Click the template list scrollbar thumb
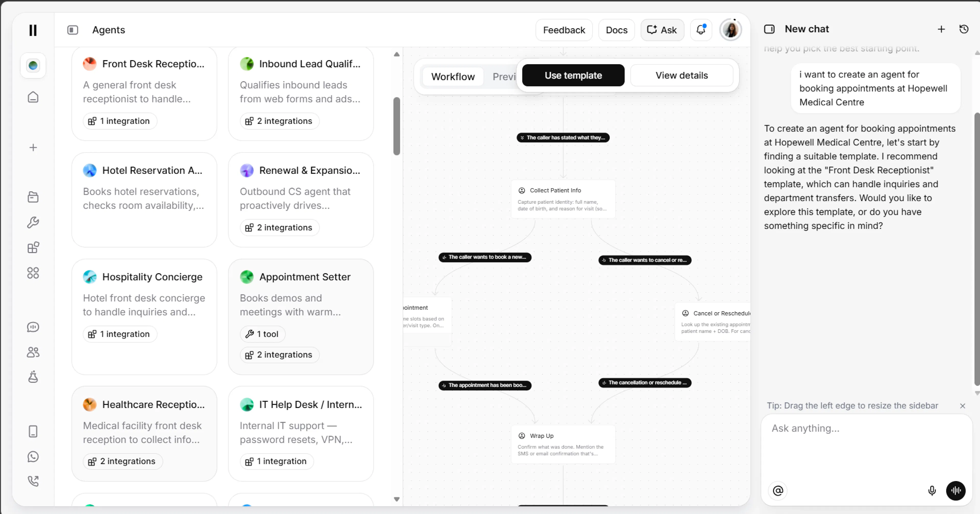Image resolution: width=980 pixels, height=514 pixels. tap(396, 126)
